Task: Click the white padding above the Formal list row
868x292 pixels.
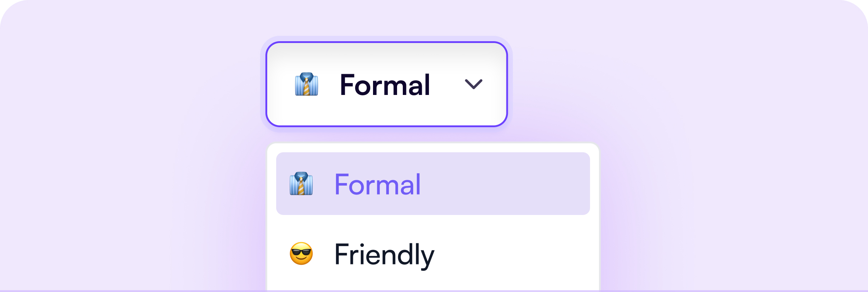Action: [x=433, y=148]
